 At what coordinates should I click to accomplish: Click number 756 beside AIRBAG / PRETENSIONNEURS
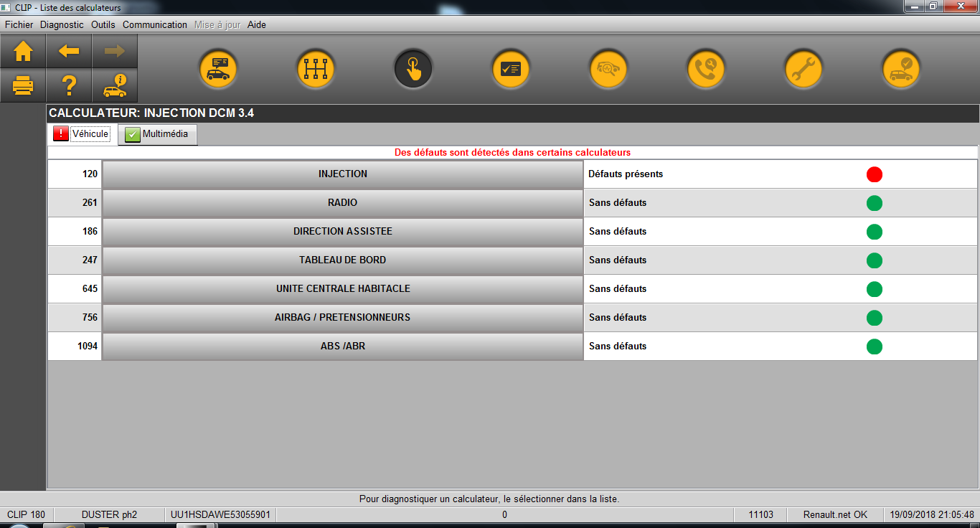point(90,318)
